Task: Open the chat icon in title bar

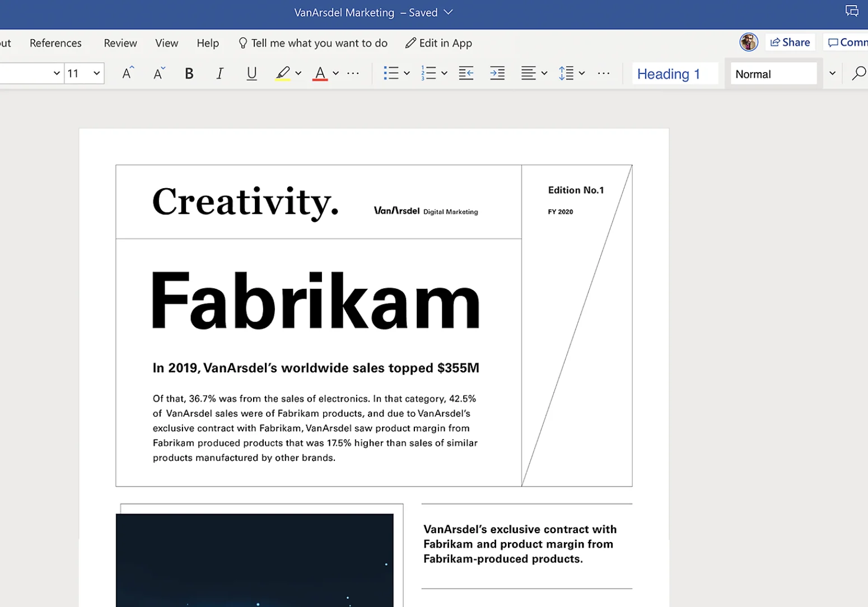Action: [852, 11]
